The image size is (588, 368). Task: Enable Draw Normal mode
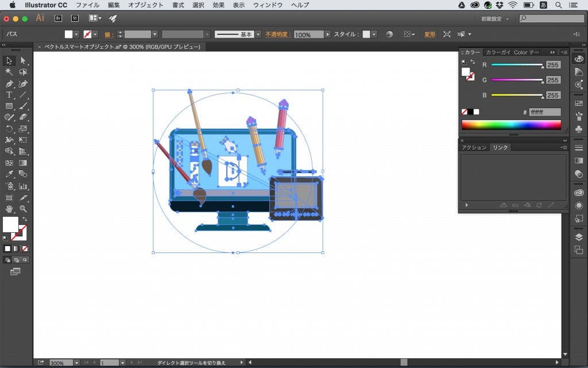[7, 260]
